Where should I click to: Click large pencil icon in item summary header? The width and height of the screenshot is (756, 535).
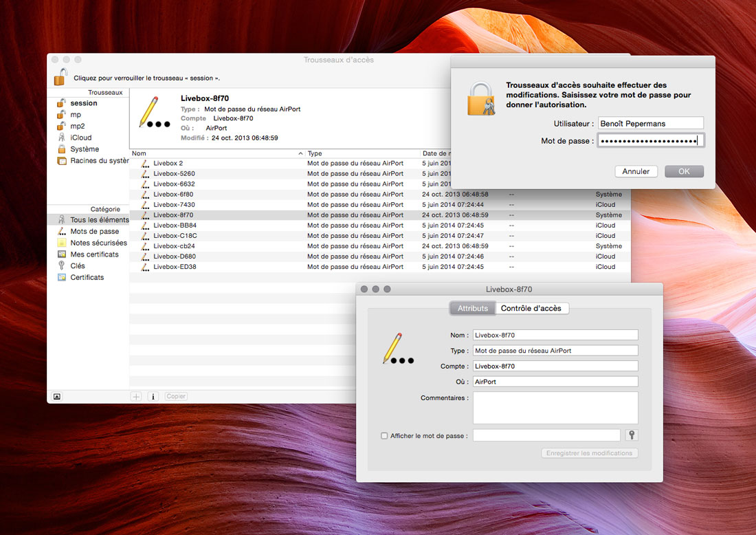154,113
